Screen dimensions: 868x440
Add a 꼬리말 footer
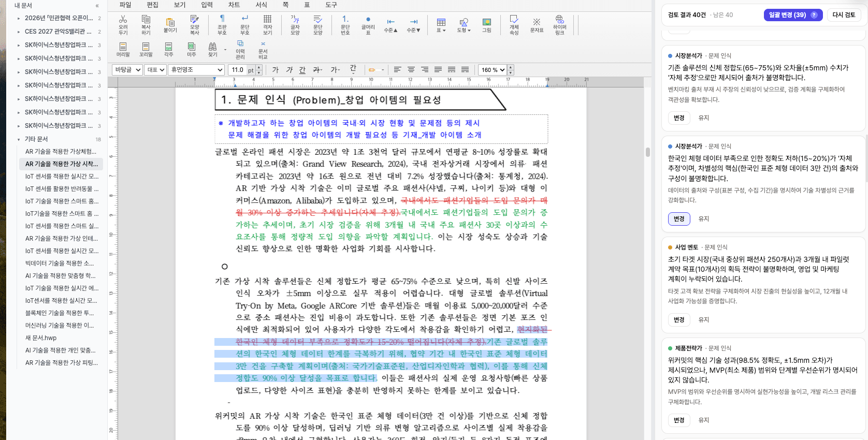coord(146,49)
